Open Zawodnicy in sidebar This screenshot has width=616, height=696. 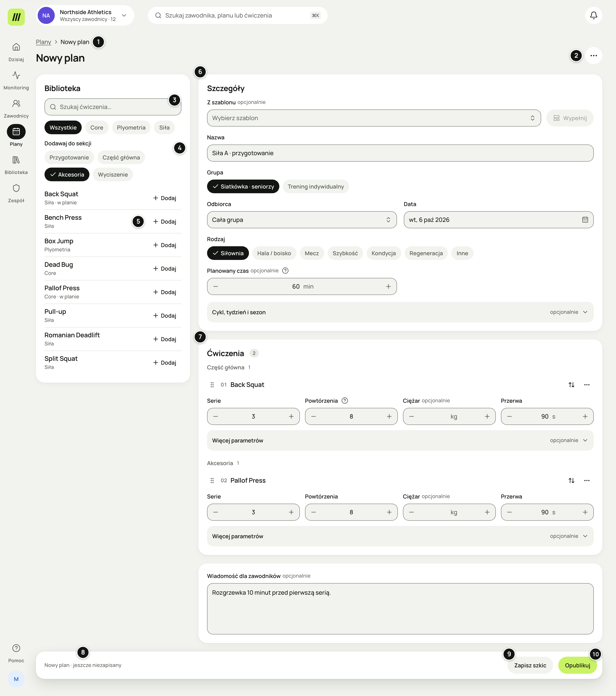[16, 109]
